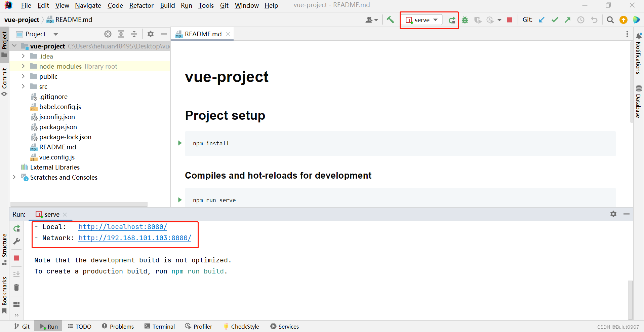The width and height of the screenshot is (644, 332).
Task: Open the editor tabs options three-dot menu
Action: click(x=627, y=34)
